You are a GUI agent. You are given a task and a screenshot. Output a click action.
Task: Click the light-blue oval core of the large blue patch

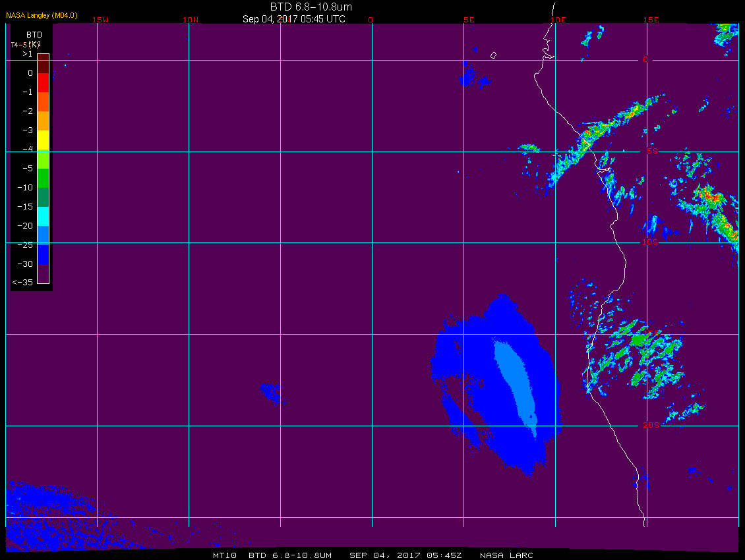(516, 385)
